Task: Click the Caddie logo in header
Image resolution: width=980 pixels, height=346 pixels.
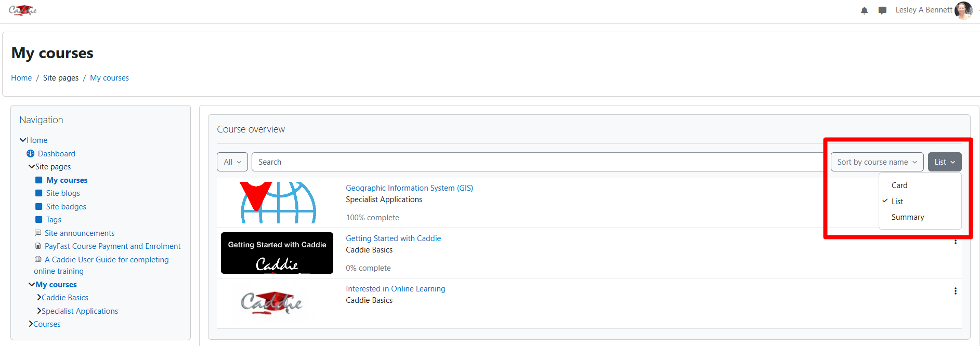Action: (x=23, y=10)
